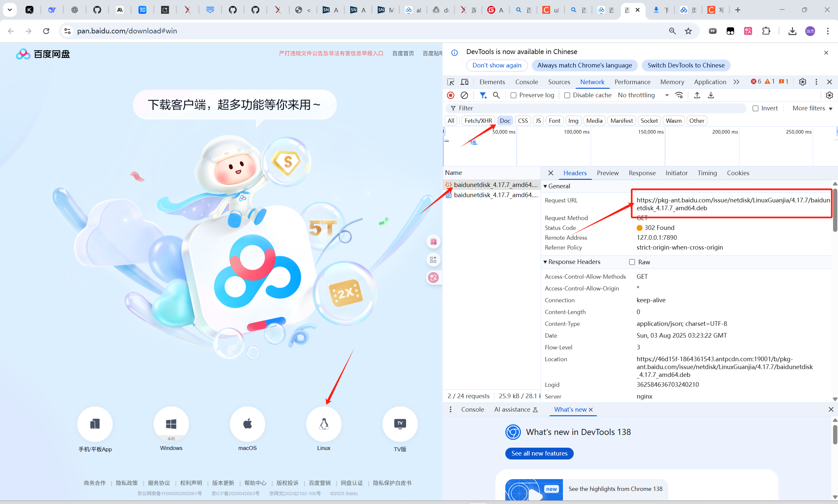Select the Fetch/XHR request type filter
838x504 pixels.
(478, 121)
